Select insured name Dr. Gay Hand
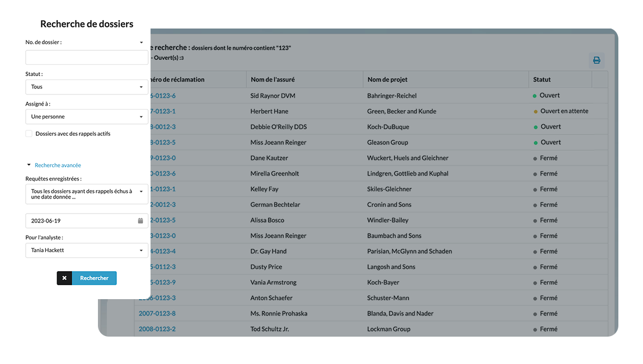 (268, 252)
